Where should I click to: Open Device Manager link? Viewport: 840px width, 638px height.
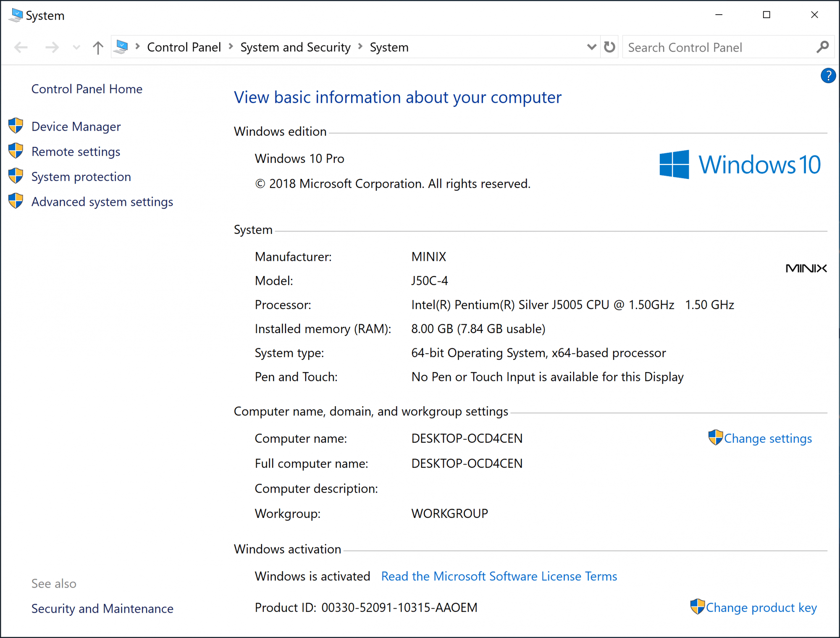[76, 126]
